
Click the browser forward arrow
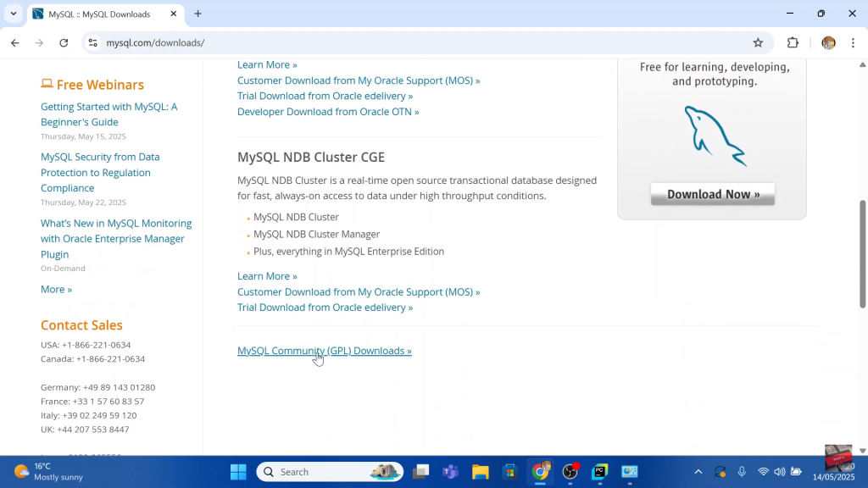coord(39,42)
